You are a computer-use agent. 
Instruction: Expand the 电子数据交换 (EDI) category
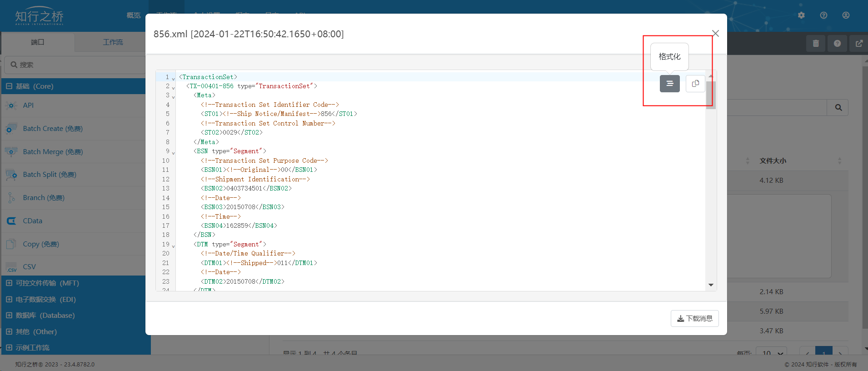coord(9,300)
